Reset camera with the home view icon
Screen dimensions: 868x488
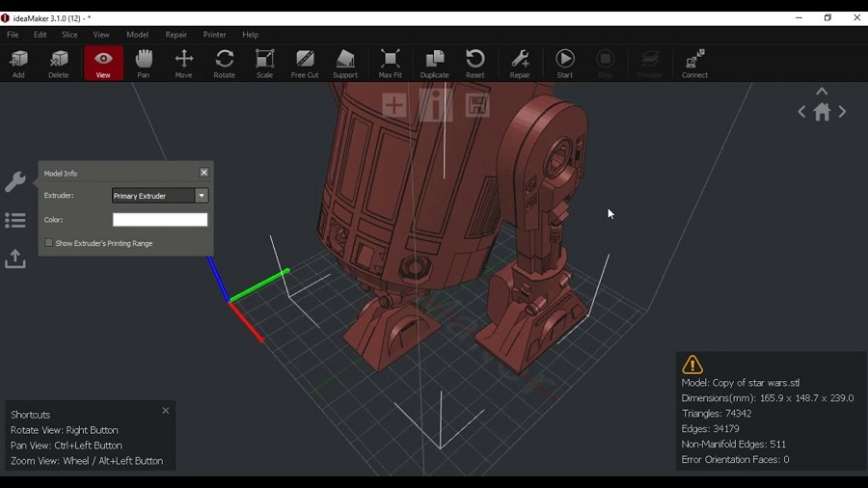[x=822, y=112]
